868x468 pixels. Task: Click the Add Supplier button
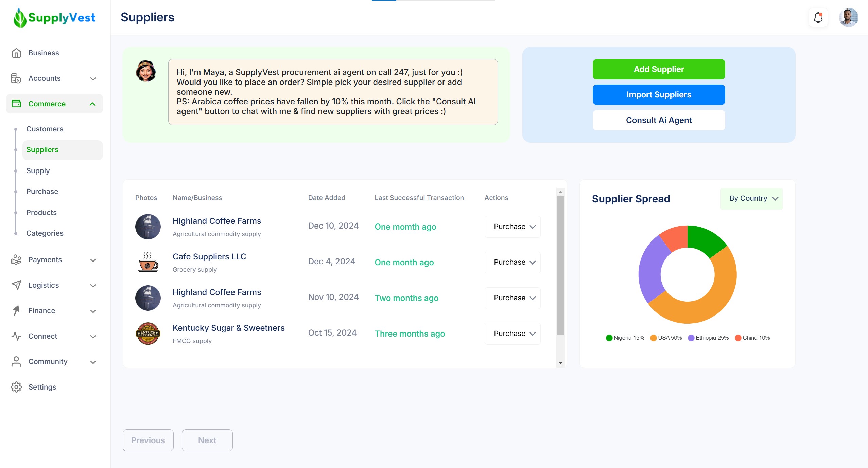click(x=659, y=69)
